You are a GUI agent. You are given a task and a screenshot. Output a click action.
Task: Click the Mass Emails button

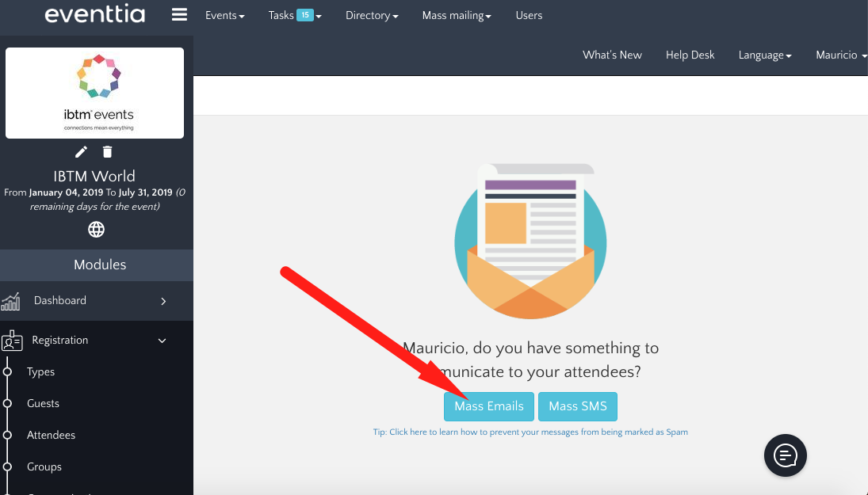pyautogui.click(x=488, y=406)
